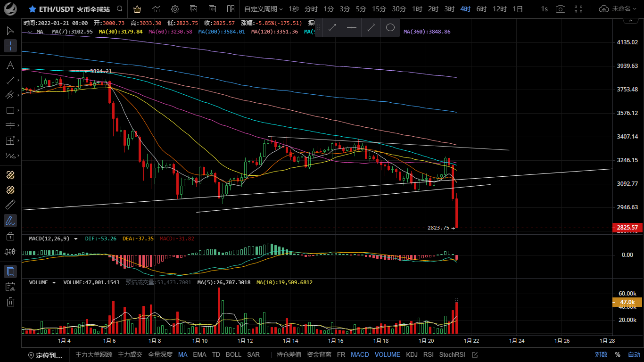The height and width of the screenshot is (362, 644).
Task: Select the crosshair cursor tool
Action: pyautogui.click(x=10, y=46)
